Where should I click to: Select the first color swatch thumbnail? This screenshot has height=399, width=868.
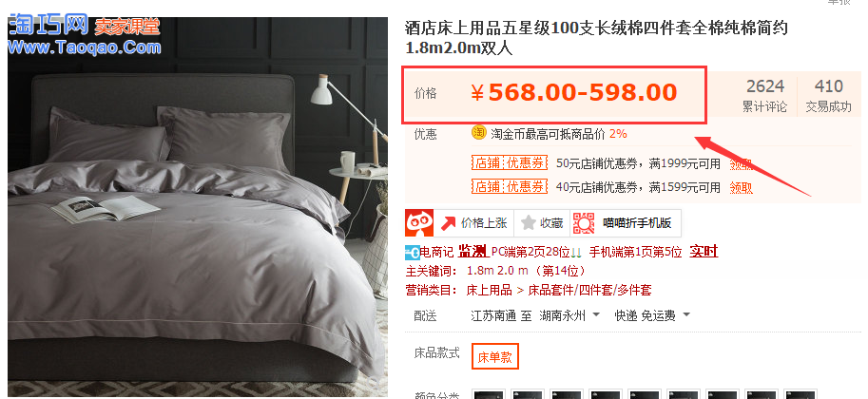(489, 394)
